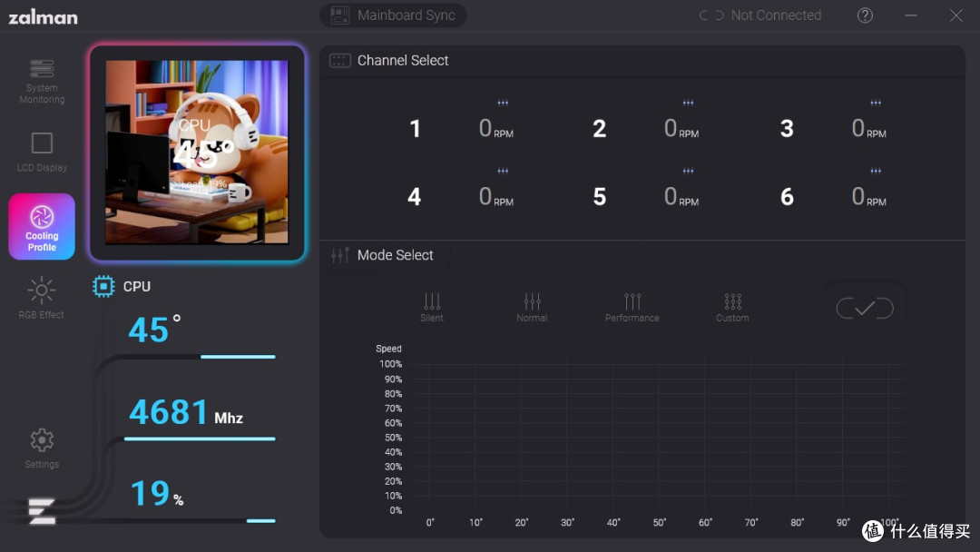The height and width of the screenshot is (552, 980).
Task: Click the CPU frequency bar under 4681 Mhz
Action: pyautogui.click(x=200, y=439)
